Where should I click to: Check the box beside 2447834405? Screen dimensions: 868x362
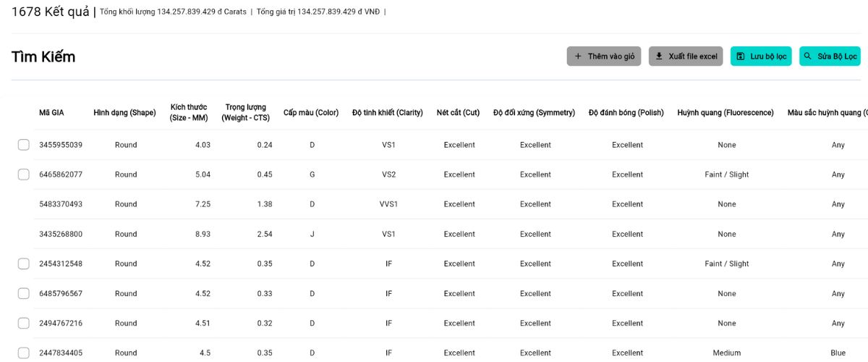pyautogui.click(x=24, y=353)
